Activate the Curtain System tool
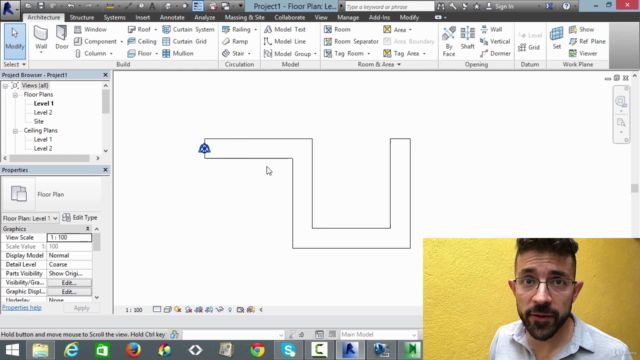640x360 pixels. tap(188, 29)
